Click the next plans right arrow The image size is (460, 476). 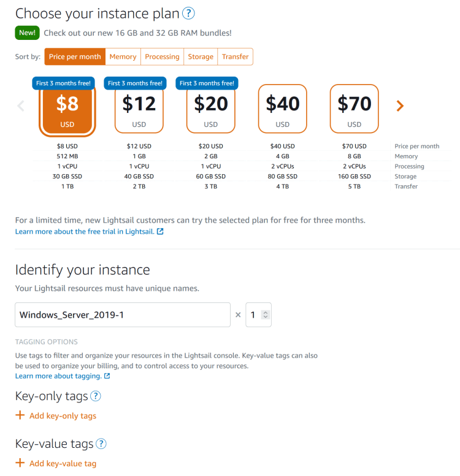400,106
